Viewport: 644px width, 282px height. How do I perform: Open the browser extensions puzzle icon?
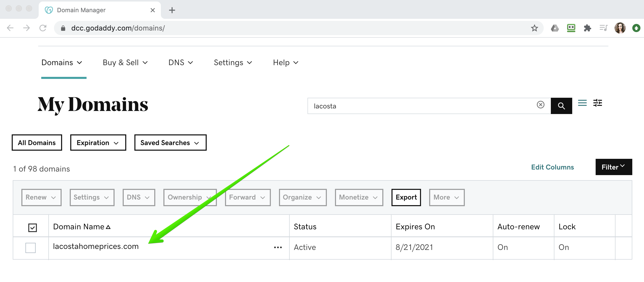pyautogui.click(x=587, y=28)
